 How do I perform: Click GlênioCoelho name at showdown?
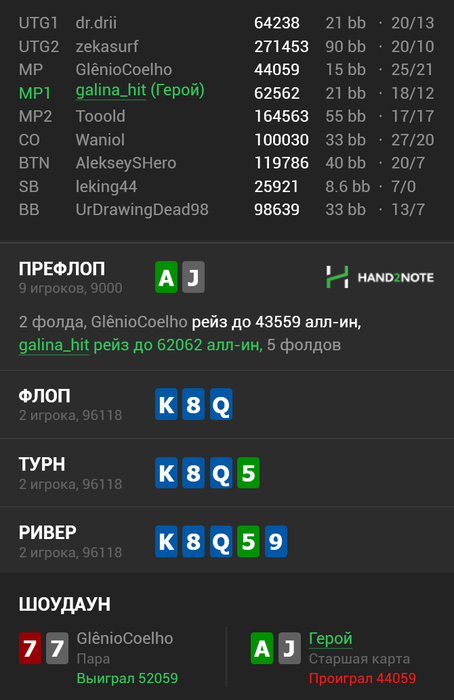click(125, 638)
